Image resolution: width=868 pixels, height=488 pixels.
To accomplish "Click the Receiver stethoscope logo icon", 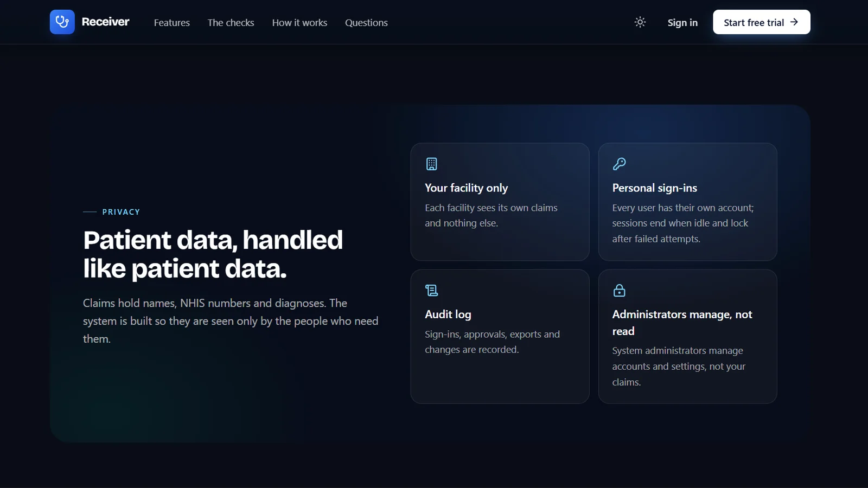I will (62, 22).
